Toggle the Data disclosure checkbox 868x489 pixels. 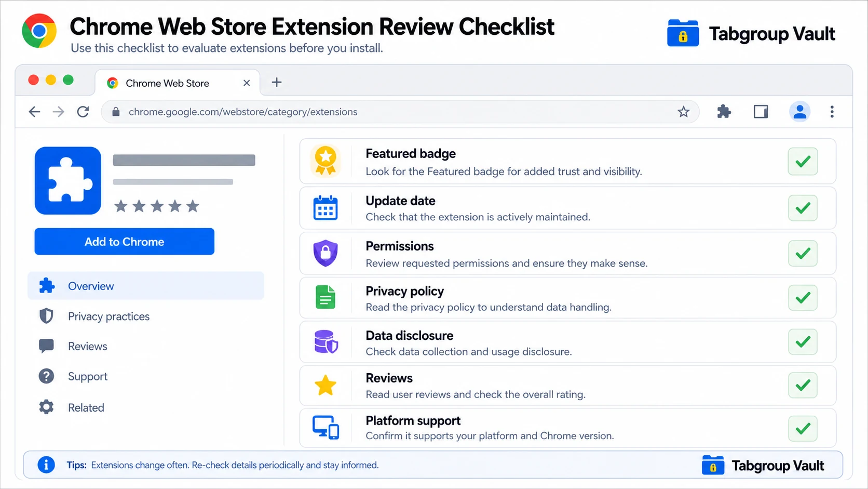pyautogui.click(x=803, y=342)
